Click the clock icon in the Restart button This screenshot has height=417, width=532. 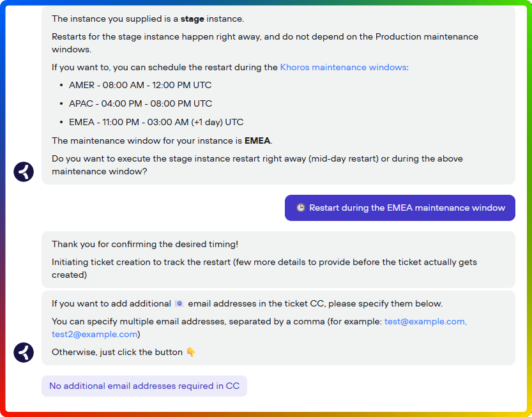click(301, 208)
